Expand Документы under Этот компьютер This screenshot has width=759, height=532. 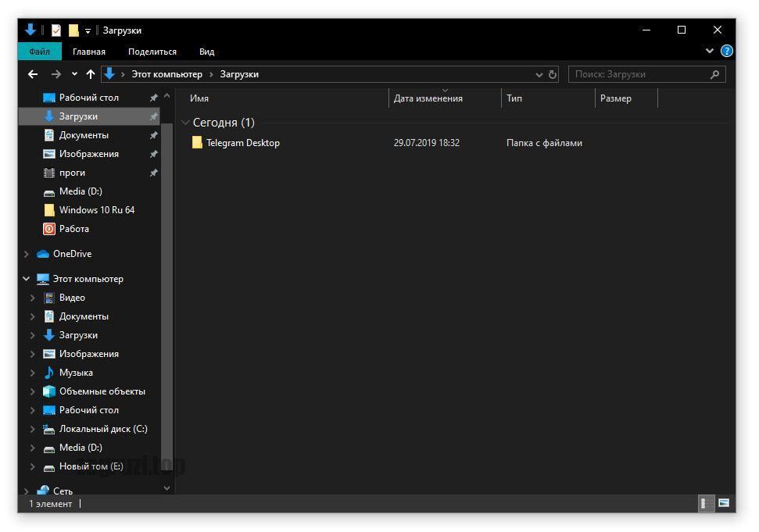click(32, 317)
